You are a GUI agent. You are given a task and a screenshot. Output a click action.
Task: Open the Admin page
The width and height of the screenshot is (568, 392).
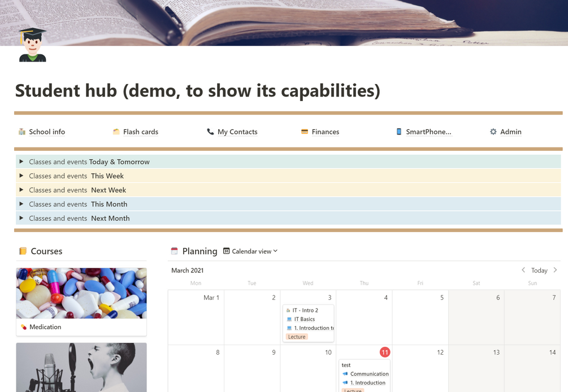pyautogui.click(x=511, y=132)
